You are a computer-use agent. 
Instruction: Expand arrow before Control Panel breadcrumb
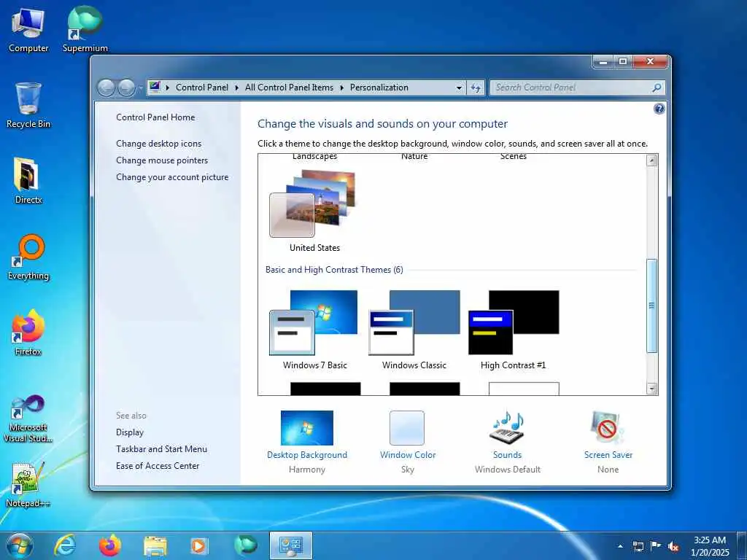[x=168, y=87]
